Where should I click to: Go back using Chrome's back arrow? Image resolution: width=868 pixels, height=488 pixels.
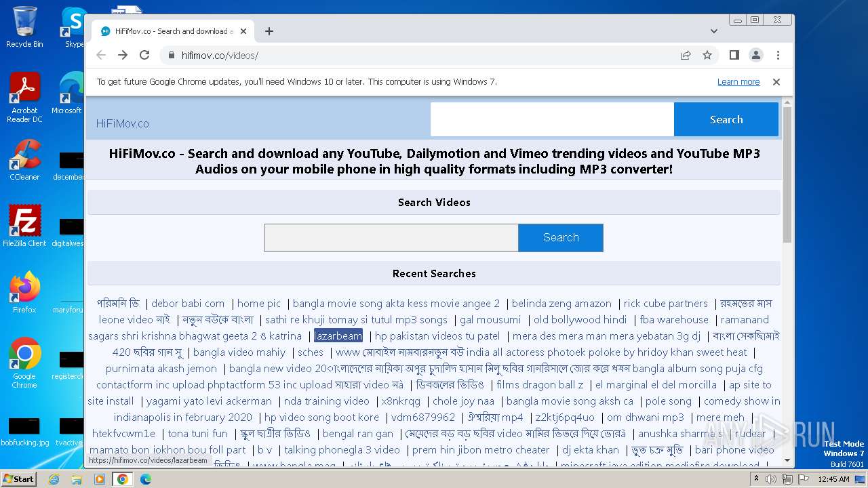click(x=101, y=55)
